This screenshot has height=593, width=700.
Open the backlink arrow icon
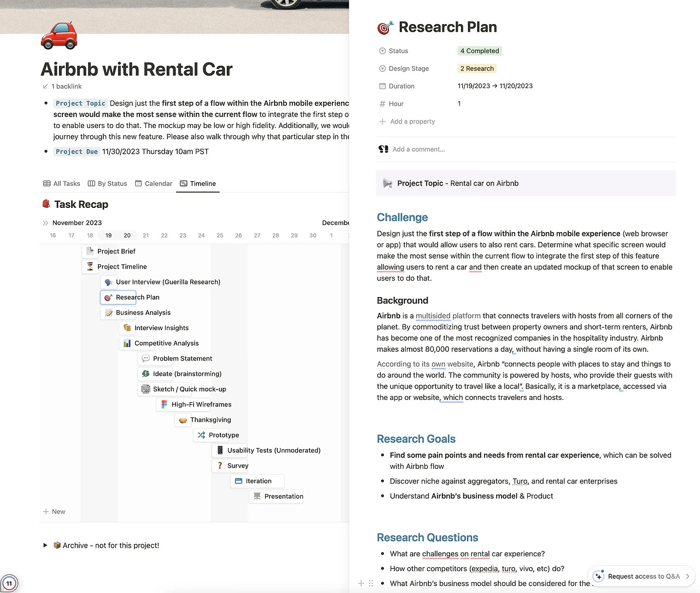45,86
